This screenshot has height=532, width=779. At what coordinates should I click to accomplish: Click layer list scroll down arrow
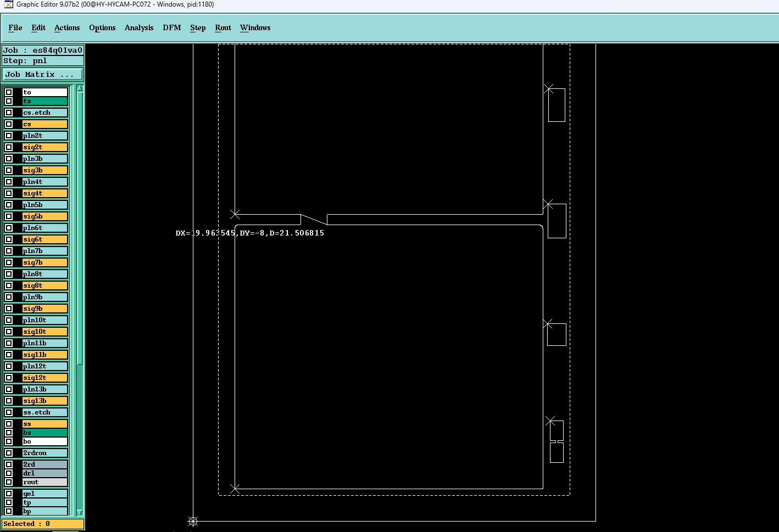pyautogui.click(x=80, y=512)
